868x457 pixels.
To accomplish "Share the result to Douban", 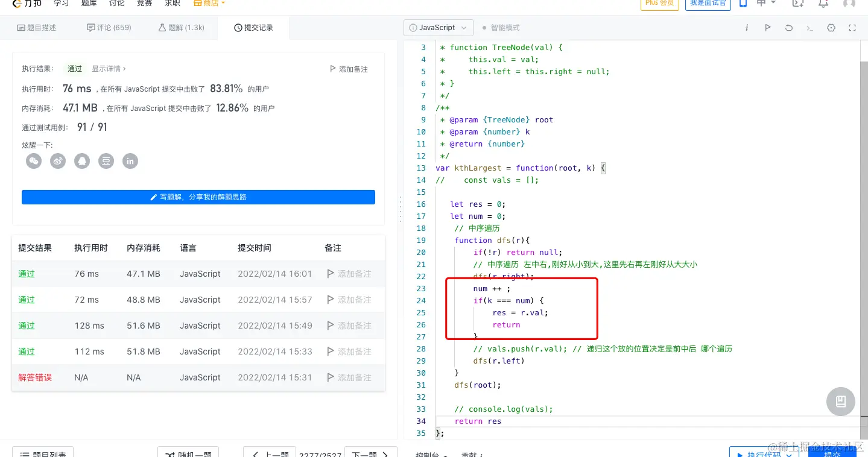I will pos(106,161).
